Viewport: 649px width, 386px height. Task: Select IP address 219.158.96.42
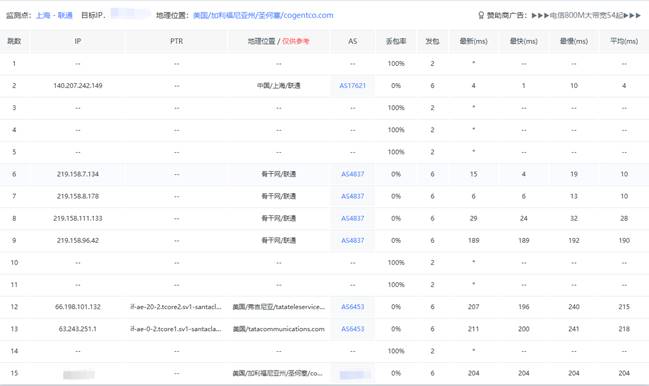point(78,240)
